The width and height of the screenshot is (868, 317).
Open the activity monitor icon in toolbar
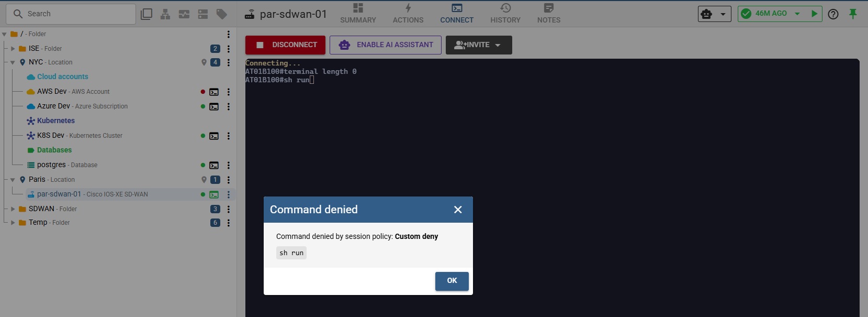pyautogui.click(x=184, y=14)
